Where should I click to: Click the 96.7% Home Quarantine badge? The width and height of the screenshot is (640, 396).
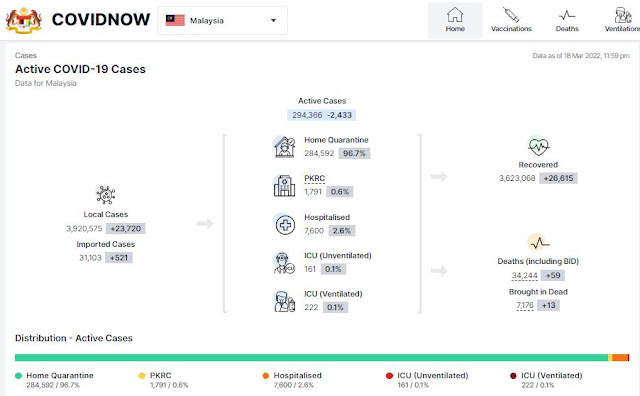[354, 154]
